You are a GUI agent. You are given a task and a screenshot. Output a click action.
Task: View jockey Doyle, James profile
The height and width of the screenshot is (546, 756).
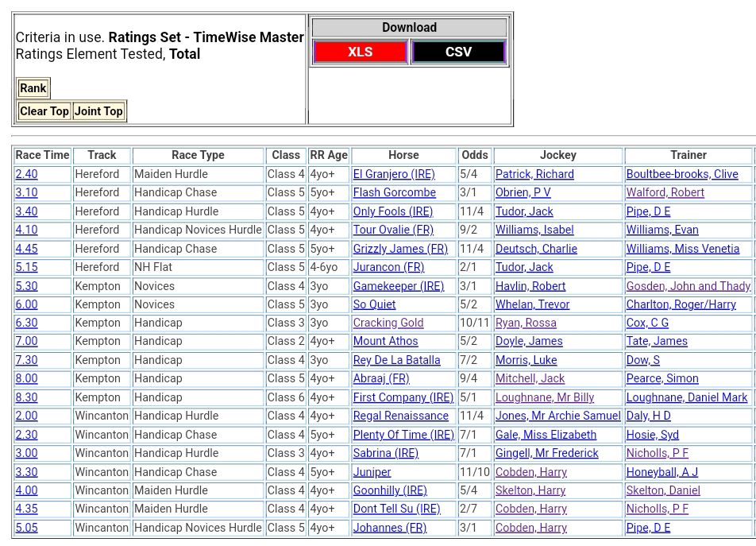tap(529, 341)
